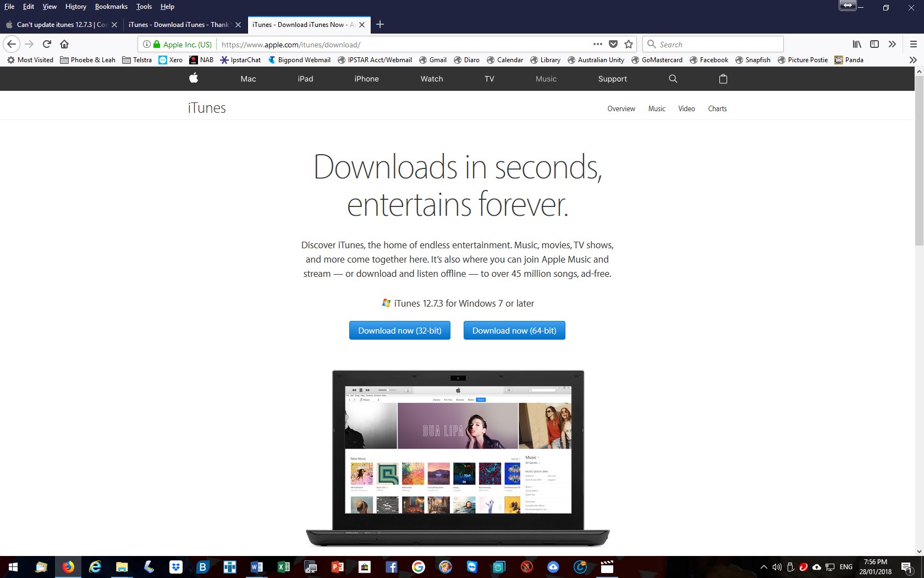Image resolution: width=924 pixels, height=578 pixels.
Task: Open the Gmail bookmark
Action: click(433, 60)
